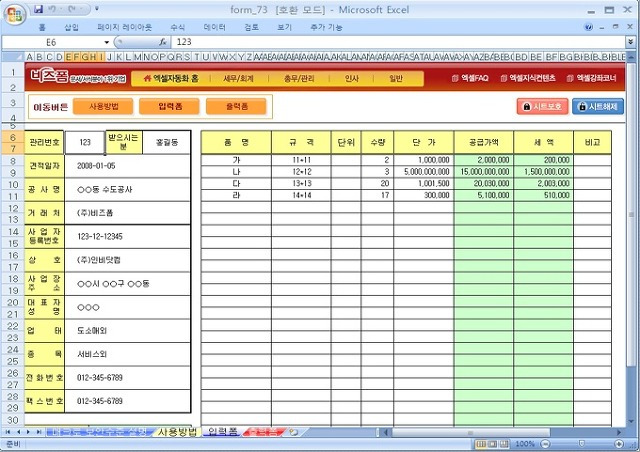Open the 검토 ribbon tab
640x452 pixels.
(251, 27)
